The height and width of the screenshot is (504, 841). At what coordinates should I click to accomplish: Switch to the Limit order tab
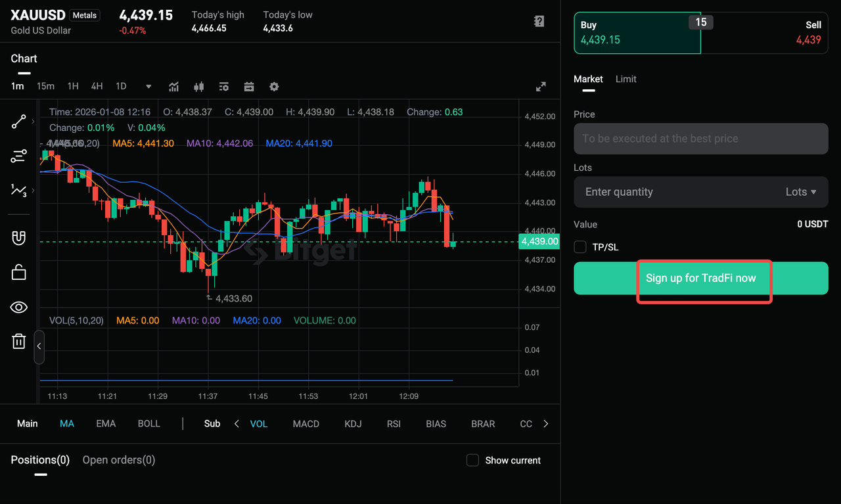coord(625,79)
